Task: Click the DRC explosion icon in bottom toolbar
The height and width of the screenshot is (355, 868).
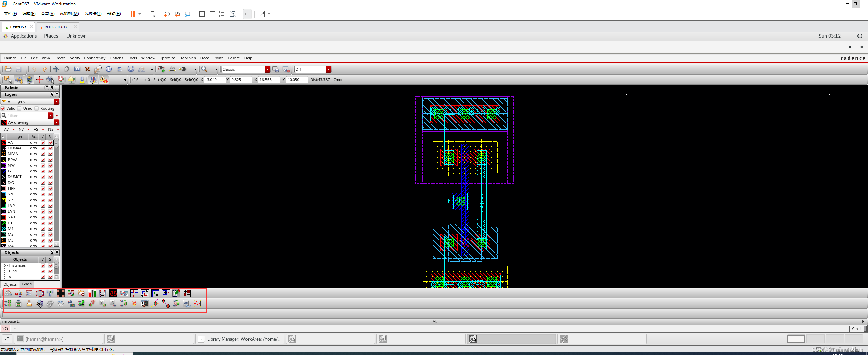Action: point(134,304)
